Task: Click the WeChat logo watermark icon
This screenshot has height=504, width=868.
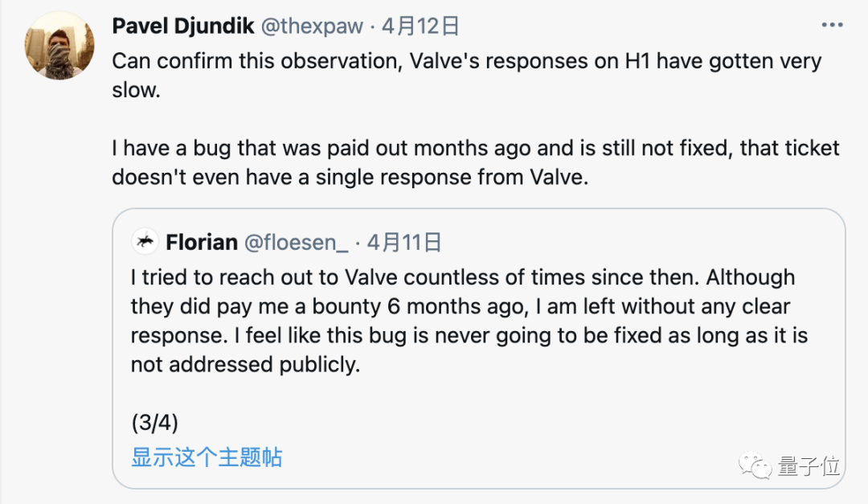Action: [x=755, y=465]
